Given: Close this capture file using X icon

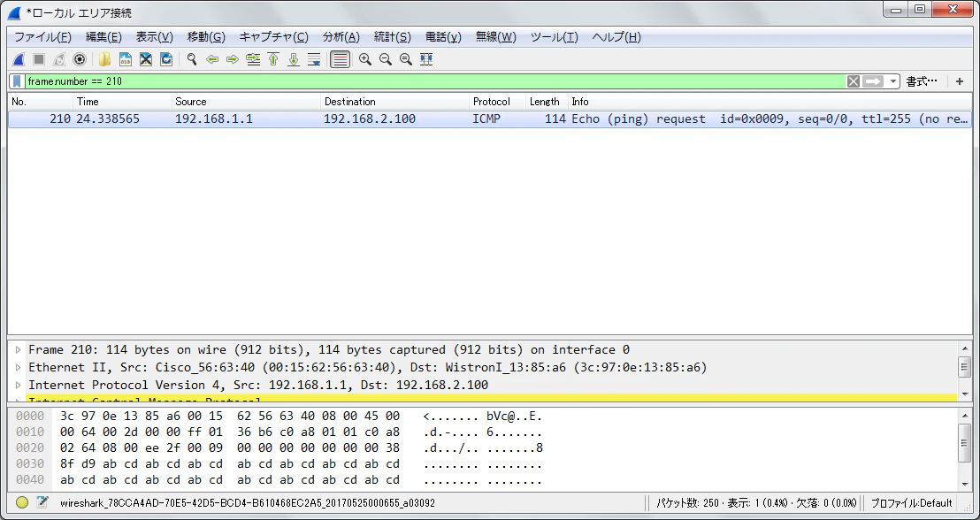Looking at the screenshot, I should [146, 59].
